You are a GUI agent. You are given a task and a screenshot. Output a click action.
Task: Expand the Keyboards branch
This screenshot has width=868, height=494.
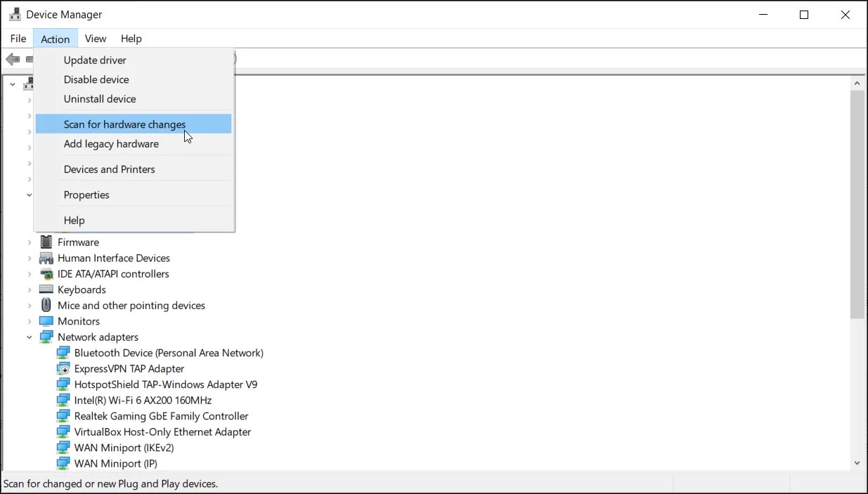[x=29, y=290]
